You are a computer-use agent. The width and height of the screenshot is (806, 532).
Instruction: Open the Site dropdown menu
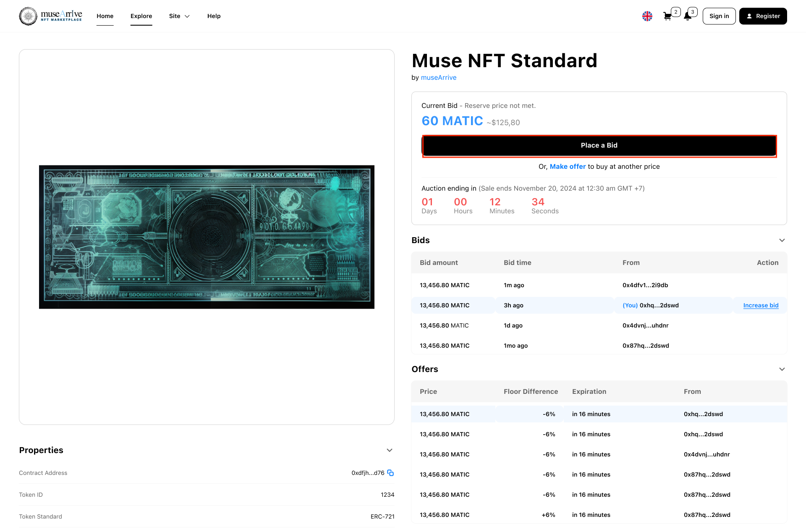click(x=179, y=16)
